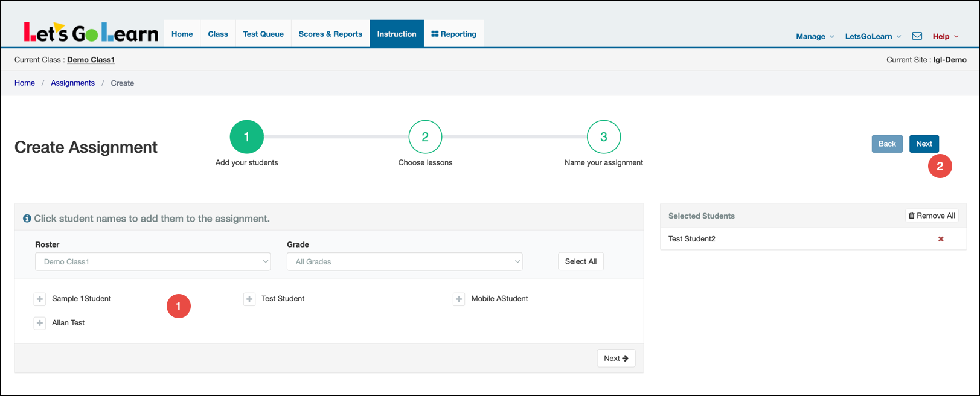
Task: Click Select All students button
Action: point(581,261)
